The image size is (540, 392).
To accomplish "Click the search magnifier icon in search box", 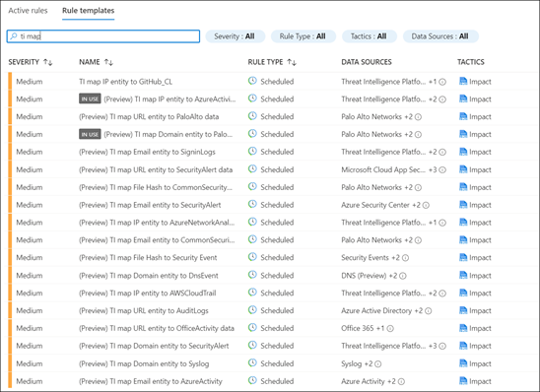I will tap(14, 36).
